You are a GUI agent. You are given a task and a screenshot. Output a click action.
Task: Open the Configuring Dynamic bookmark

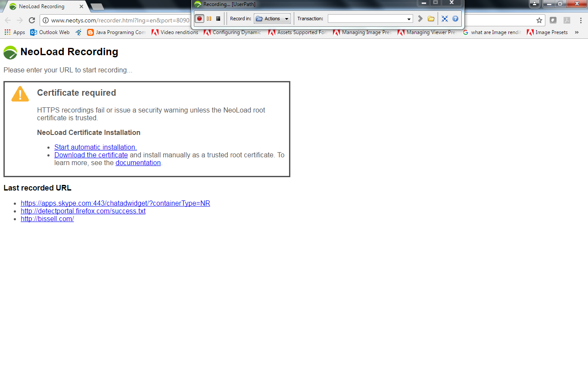click(x=233, y=32)
